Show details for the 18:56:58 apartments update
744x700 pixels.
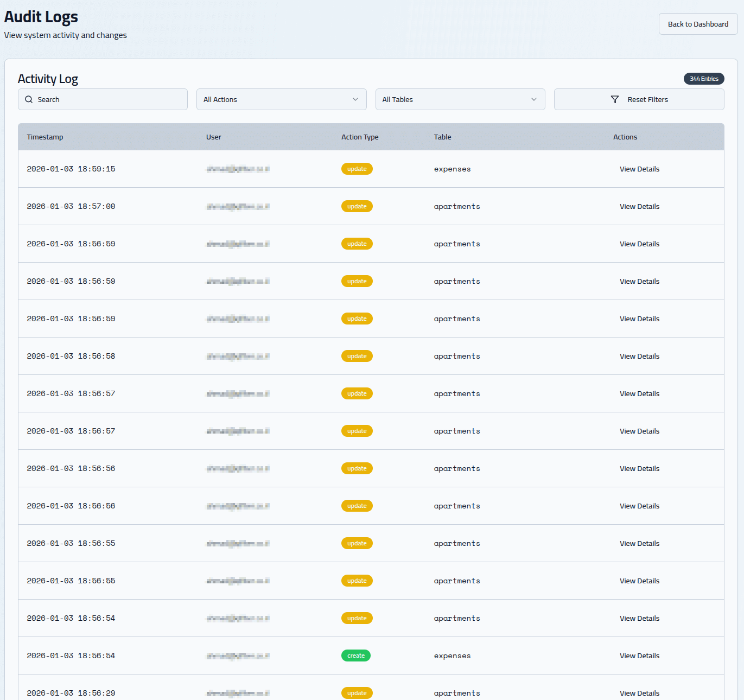coord(639,356)
